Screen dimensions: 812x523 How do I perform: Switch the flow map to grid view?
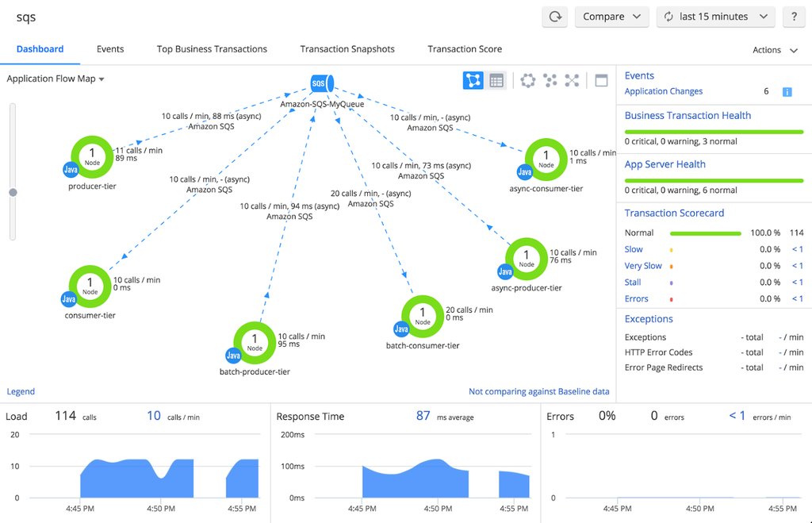tap(497, 80)
